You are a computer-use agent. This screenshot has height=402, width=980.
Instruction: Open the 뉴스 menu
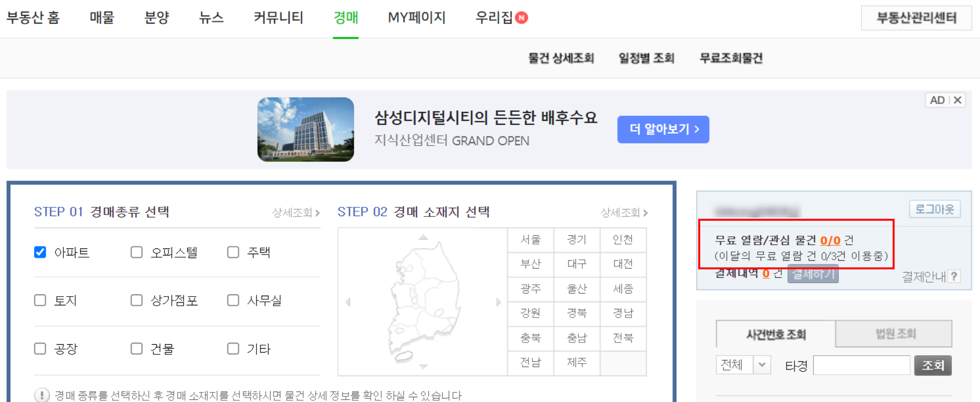211,17
